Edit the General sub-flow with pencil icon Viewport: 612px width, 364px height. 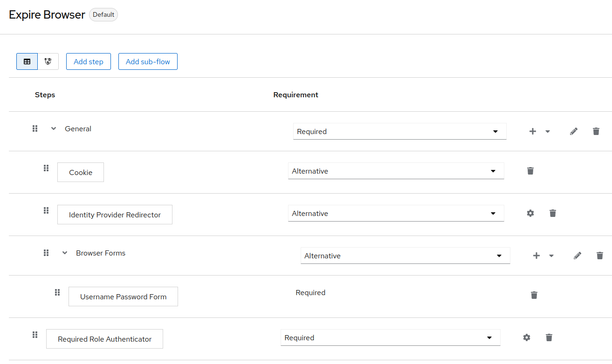point(574,132)
